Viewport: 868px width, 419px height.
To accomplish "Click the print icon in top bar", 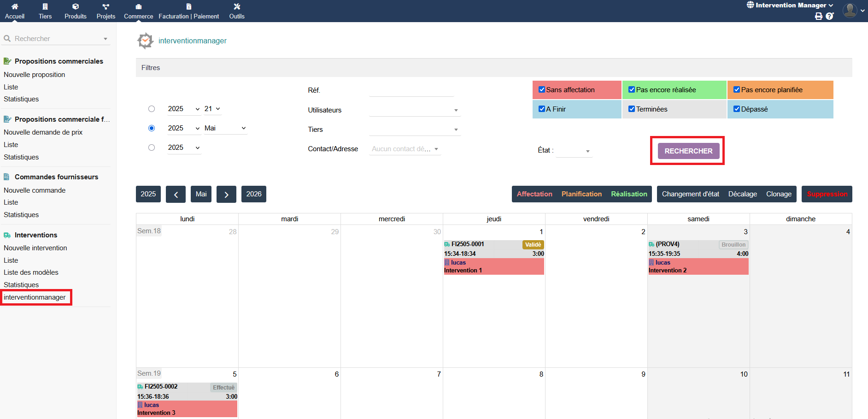I will (818, 17).
